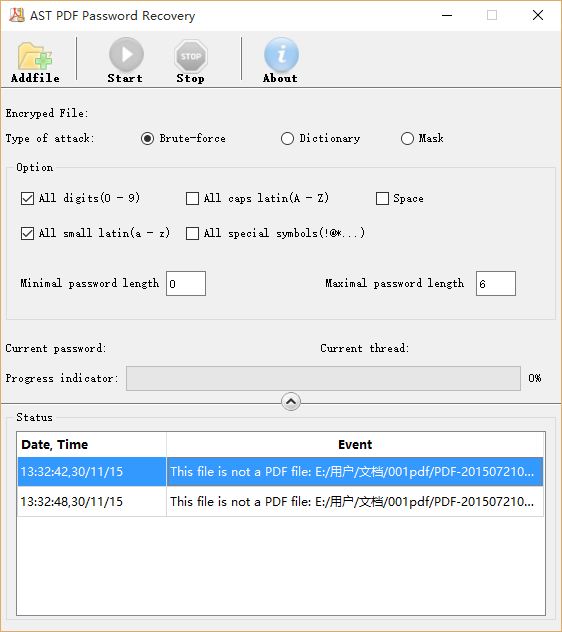562x632 pixels.
Task: Uncheck All small latin(a - z)
Action: (27, 233)
